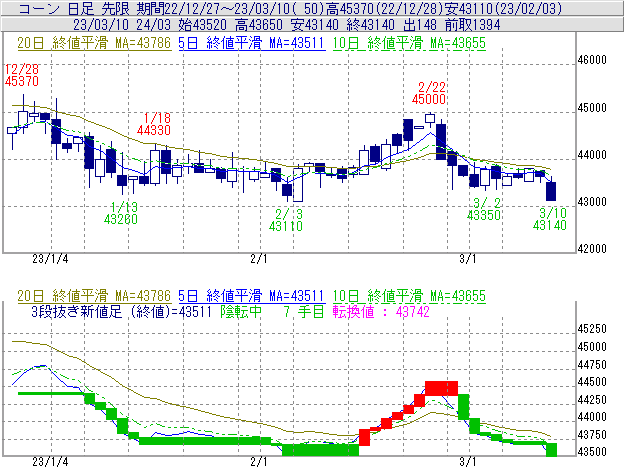Click the 2/3 43110 low label

286,220
